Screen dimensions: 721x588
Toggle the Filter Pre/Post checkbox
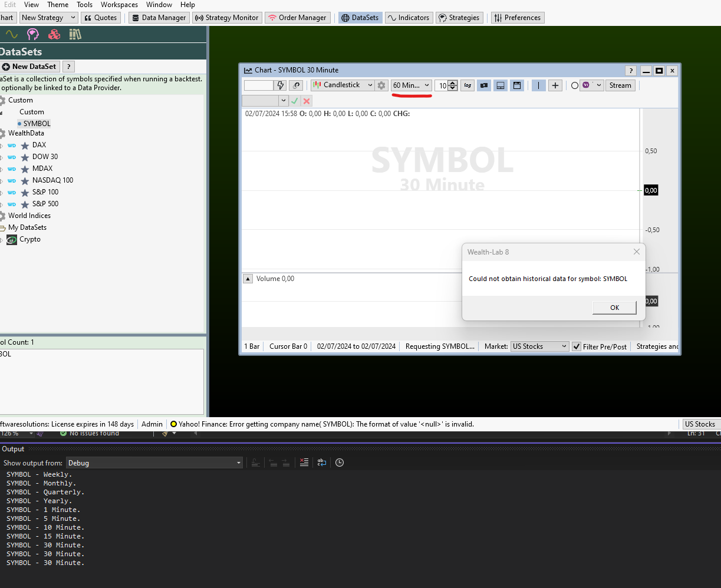point(577,346)
